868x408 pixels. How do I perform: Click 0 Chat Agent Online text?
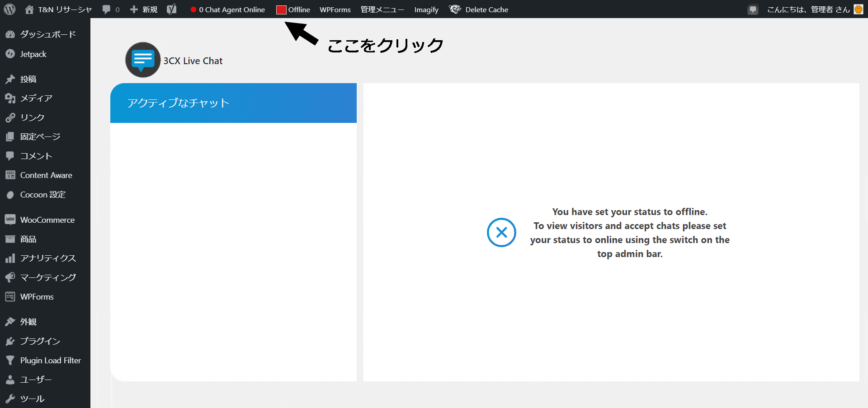click(x=232, y=9)
